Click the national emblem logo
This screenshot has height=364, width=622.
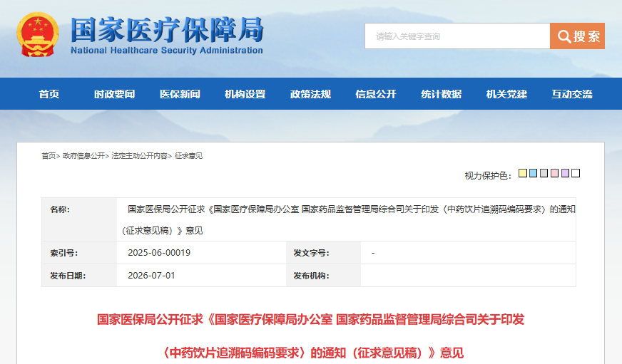tap(38, 34)
